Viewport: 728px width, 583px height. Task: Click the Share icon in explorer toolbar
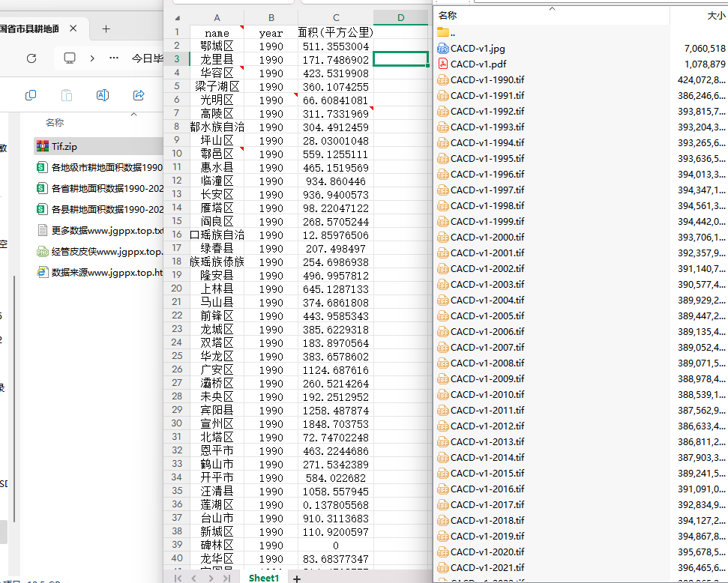click(x=139, y=95)
